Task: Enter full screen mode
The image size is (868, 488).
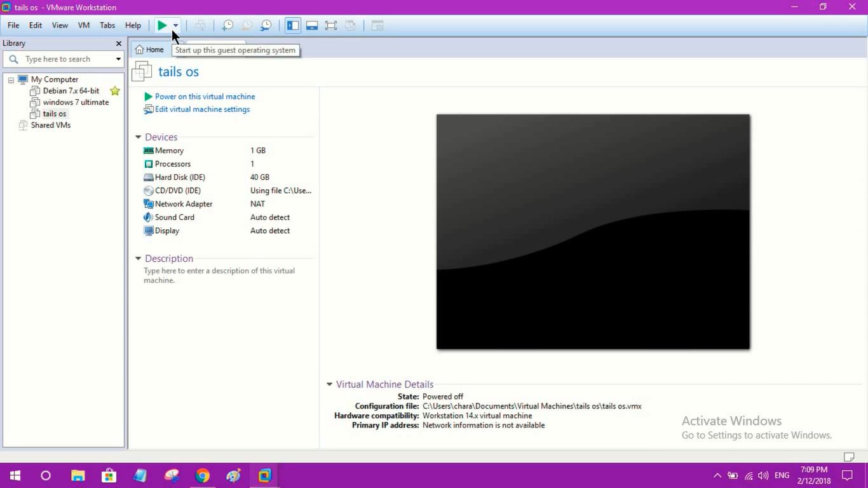Action: pos(331,25)
